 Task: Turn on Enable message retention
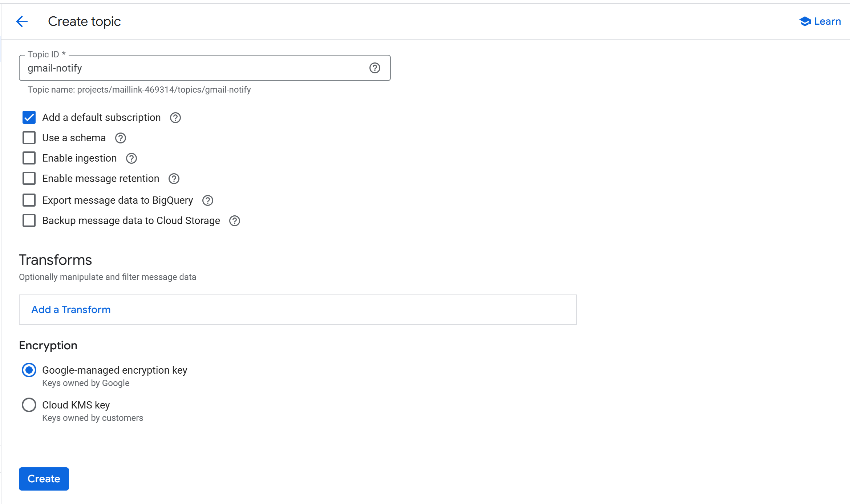point(29,179)
